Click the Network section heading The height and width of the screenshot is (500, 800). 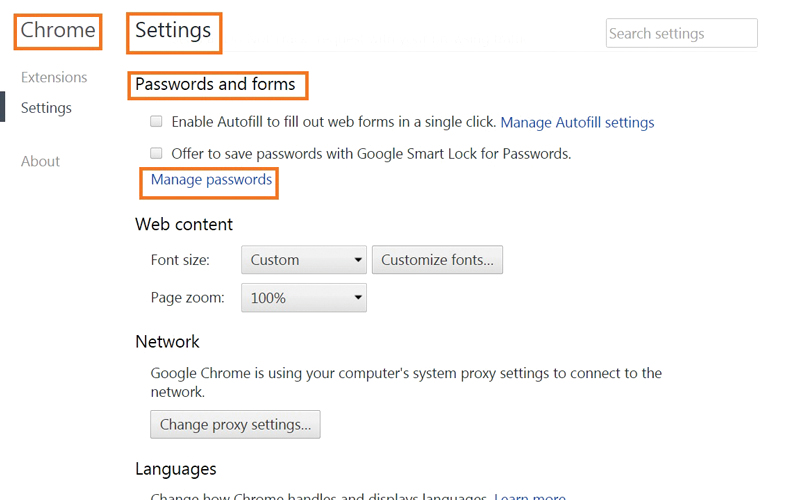point(167,342)
